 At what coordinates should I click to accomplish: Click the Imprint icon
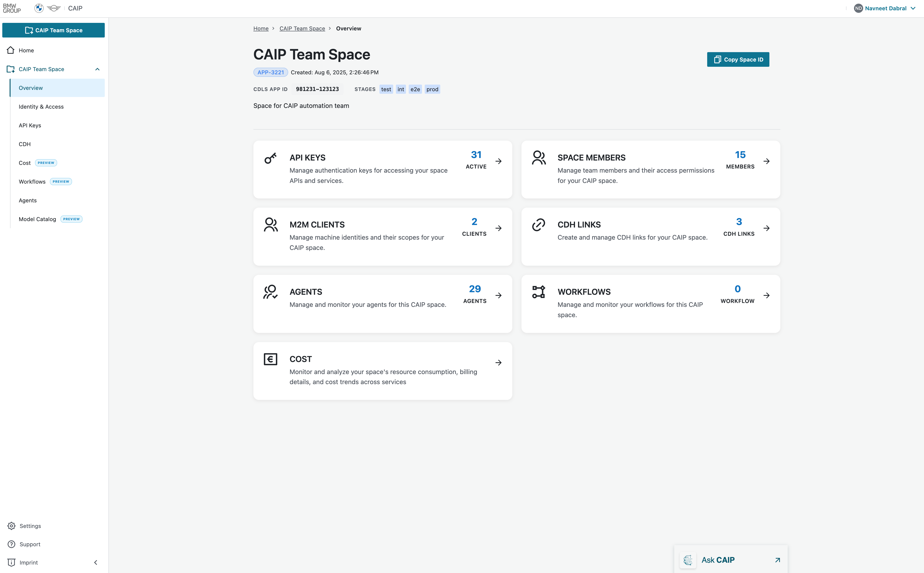click(11, 562)
